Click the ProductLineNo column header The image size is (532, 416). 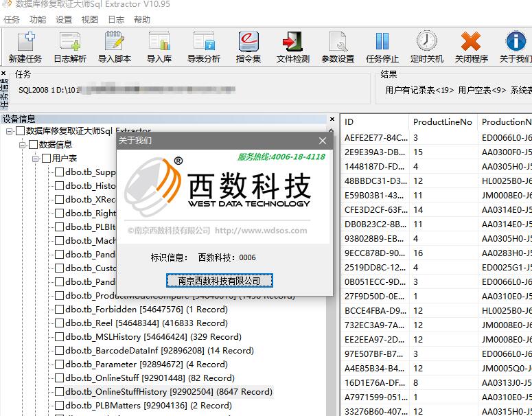click(443, 122)
